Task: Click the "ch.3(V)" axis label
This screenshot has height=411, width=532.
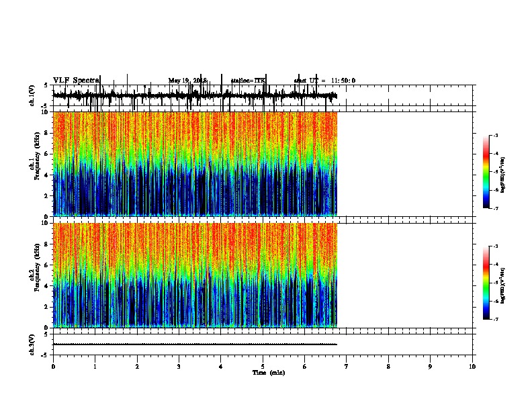Action: (32, 345)
